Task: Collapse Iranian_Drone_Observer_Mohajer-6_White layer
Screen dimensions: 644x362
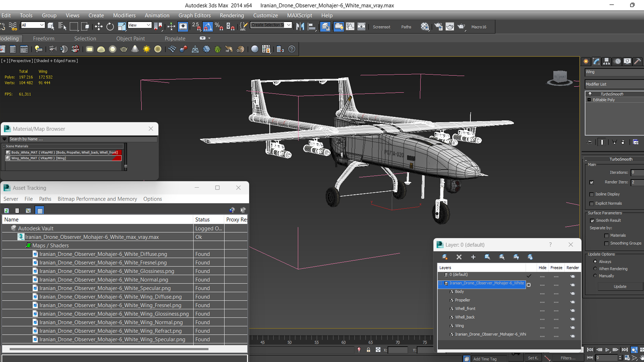Action: coord(440,283)
